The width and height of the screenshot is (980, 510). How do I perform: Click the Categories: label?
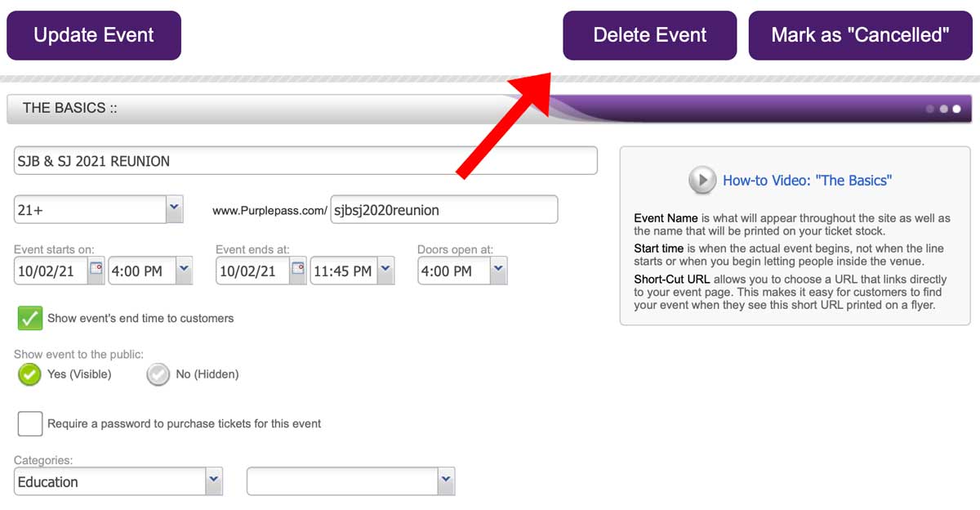[x=43, y=460]
